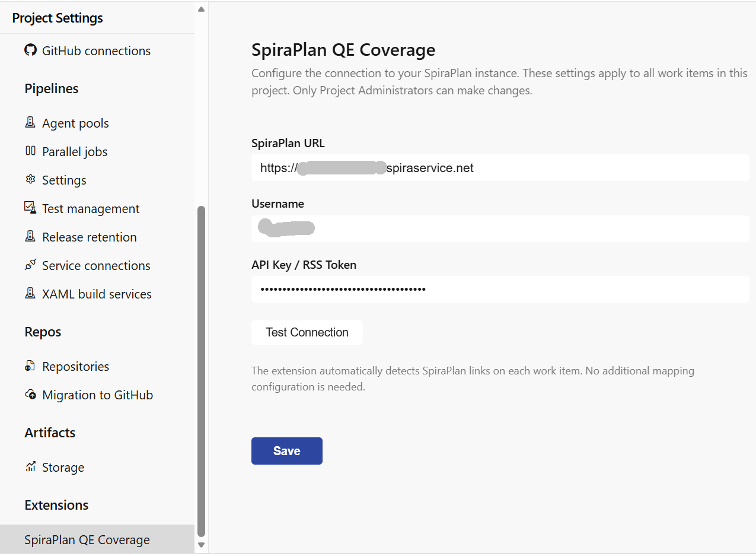The width and height of the screenshot is (756, 556).
Task: Click the Service connections plug icon
Action: (30, 265)
